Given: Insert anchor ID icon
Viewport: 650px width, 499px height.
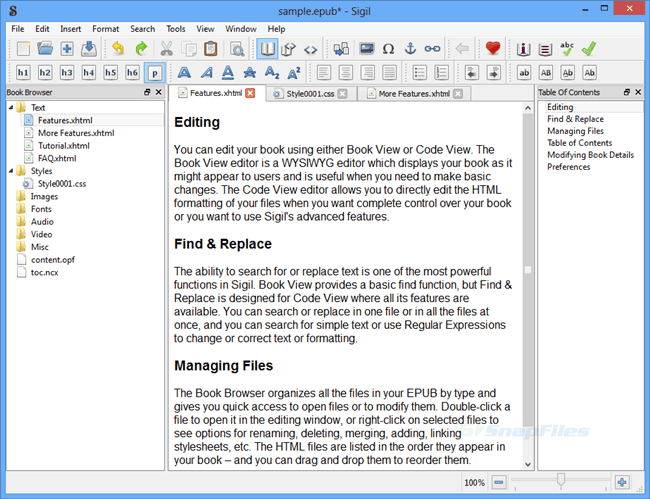Looking at the screenshot, I should [x=410, y=49].
